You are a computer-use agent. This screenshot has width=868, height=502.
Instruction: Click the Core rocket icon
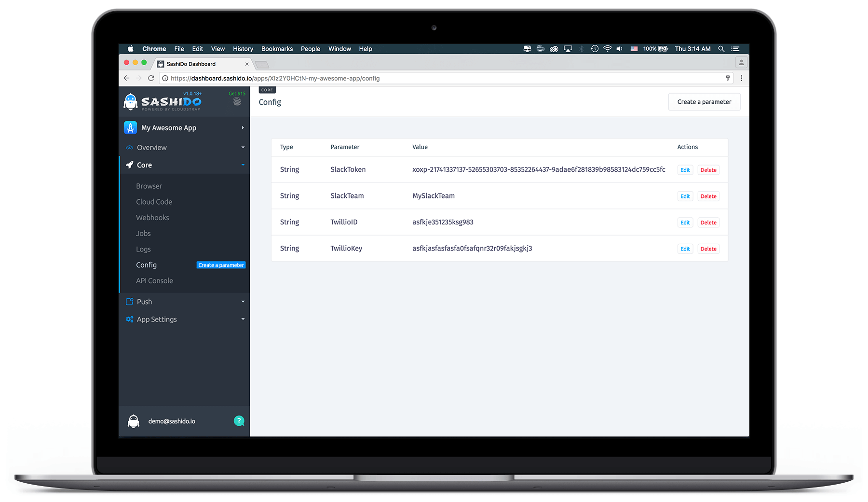pyautogui.click(x=130, y=165)
